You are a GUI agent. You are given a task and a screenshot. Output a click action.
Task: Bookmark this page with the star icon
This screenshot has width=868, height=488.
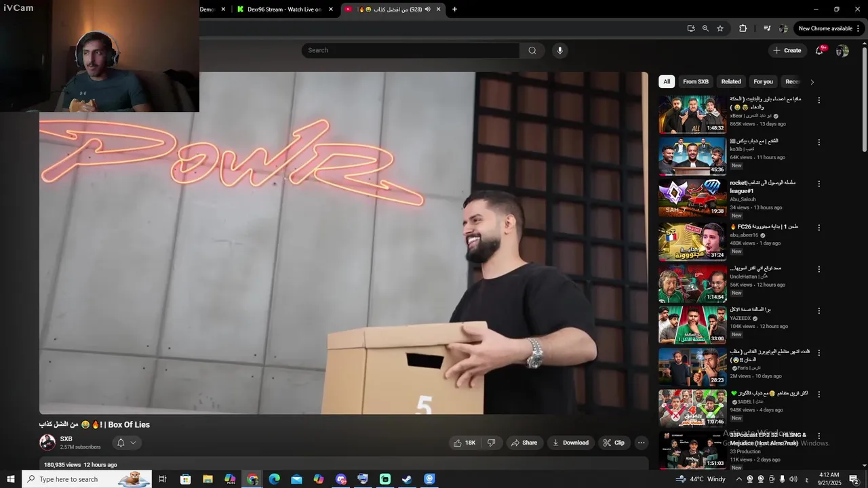pyautogui.click(x=720, y=28)
